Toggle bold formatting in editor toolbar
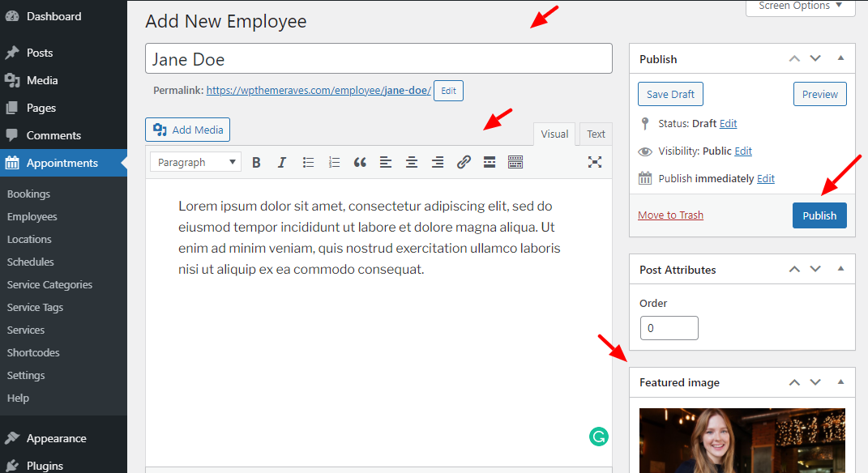 [256, 162]
